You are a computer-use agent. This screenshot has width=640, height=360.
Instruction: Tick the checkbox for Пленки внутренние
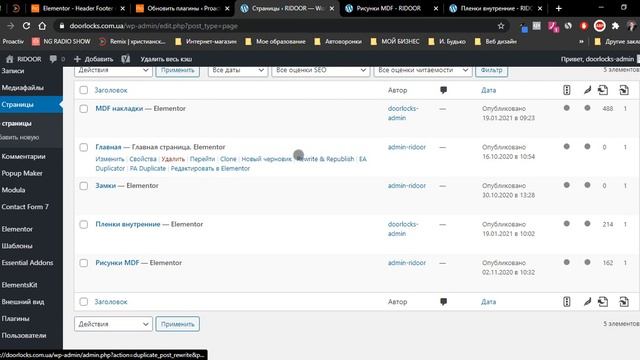click(x=84, y=224)
